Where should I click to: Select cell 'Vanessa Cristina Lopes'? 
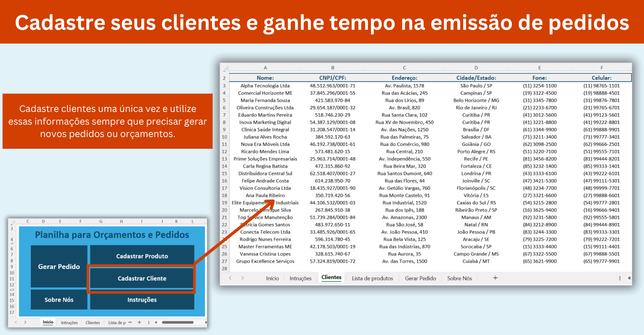coord(265,254)
